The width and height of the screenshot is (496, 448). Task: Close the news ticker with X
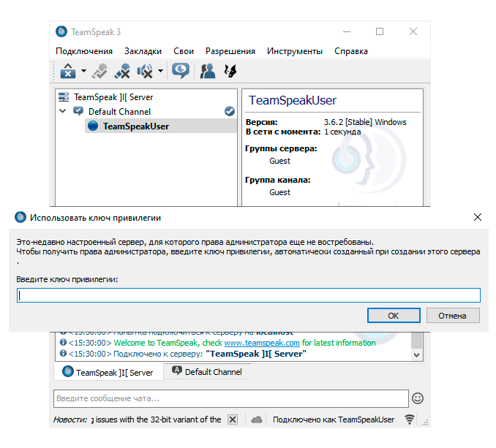(x=233, y=419)
